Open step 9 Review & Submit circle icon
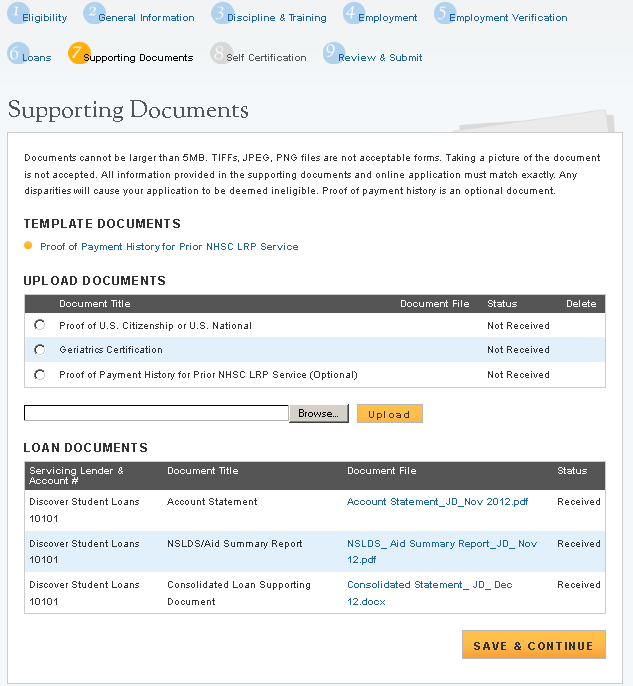The width and height of the screenshot is (633, 686). coord(334,53)
